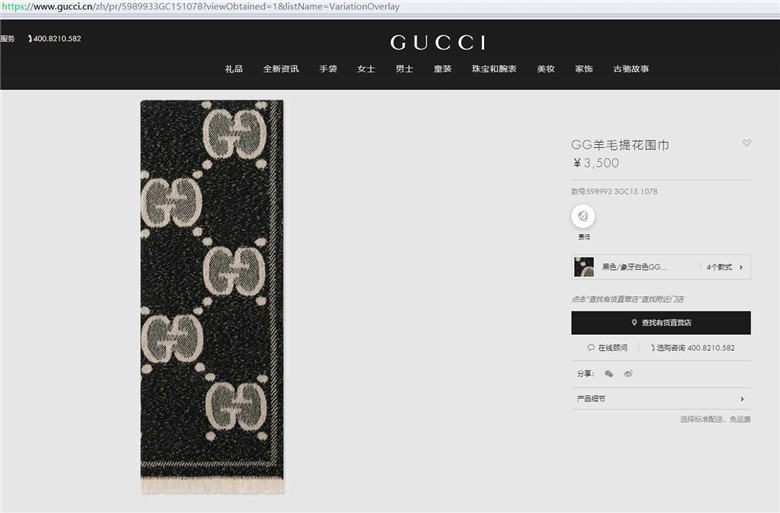Screen dimensions: 780x513
Task: Click the Weibo share icon
Action: [x=628, y=374]
